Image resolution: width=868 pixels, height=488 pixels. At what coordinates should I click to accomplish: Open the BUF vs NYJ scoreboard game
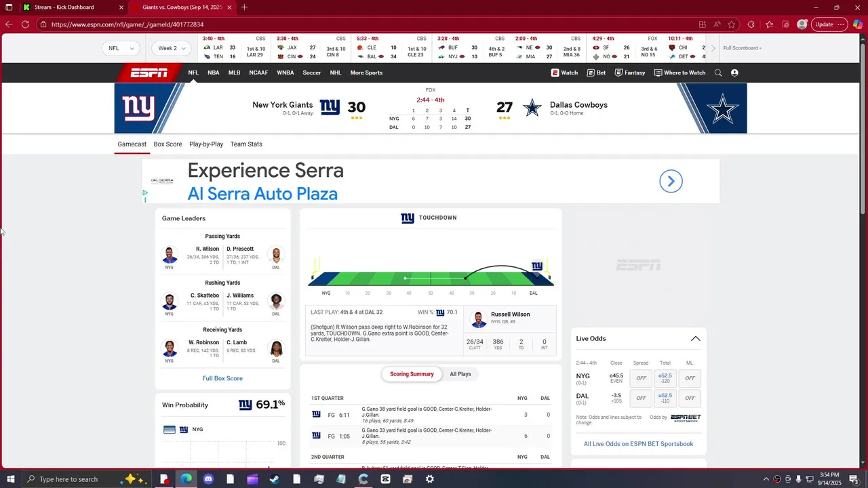(471, 48)
